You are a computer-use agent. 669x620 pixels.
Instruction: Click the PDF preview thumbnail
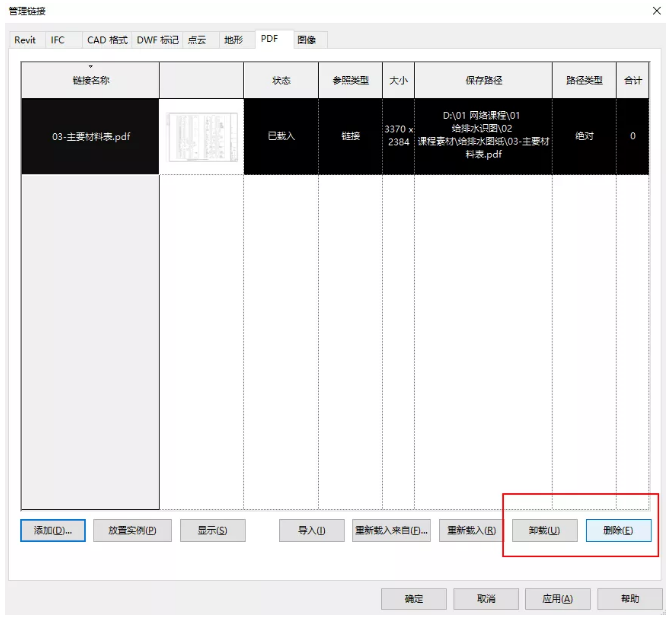[x=202, y=137]
